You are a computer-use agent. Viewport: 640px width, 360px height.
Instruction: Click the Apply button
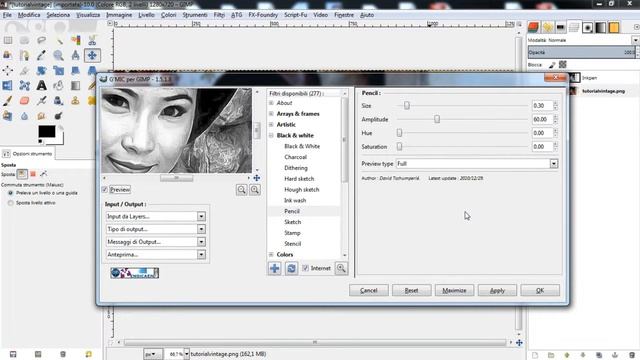coord(497,290)
